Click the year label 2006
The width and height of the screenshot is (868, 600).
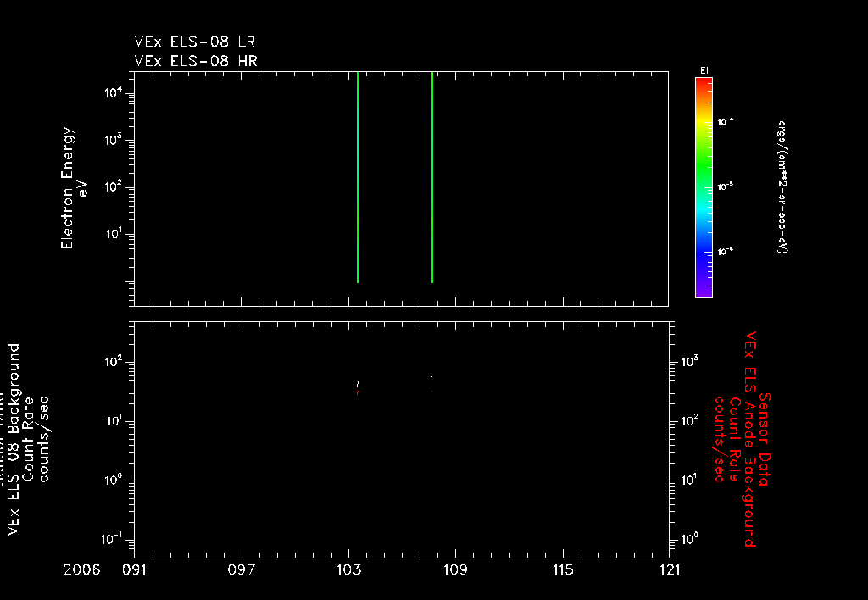(x=81, y=570)
